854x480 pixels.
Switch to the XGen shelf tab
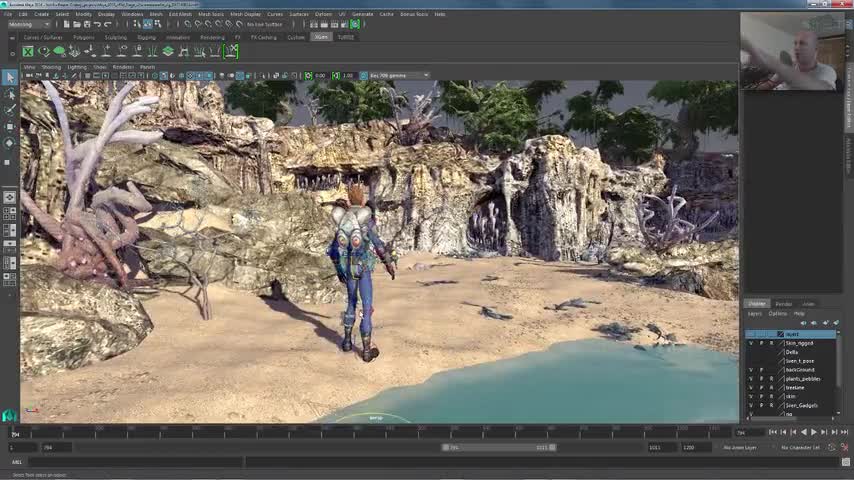point(320,37)
